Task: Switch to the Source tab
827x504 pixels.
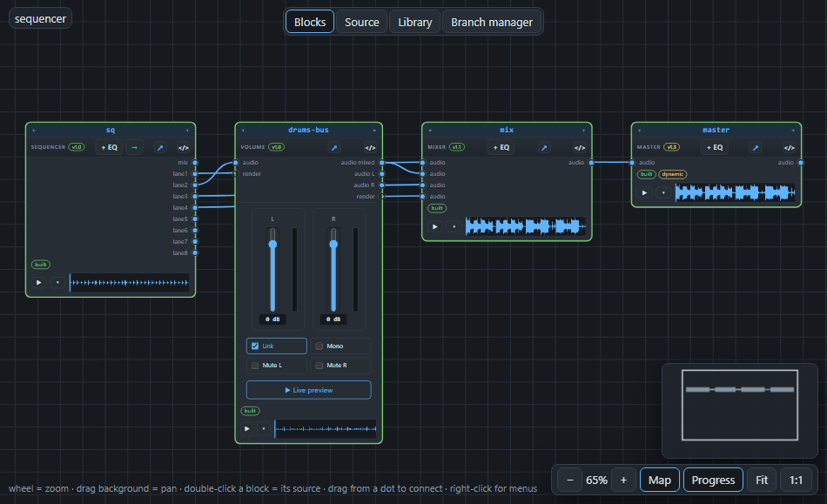Action: click(362, 22)
